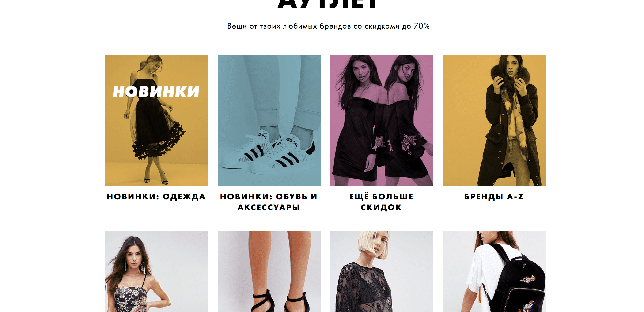This screenshot has height=312, width=644.
Task: Select the yellow parka coat brands image
Action: (494, 120)
